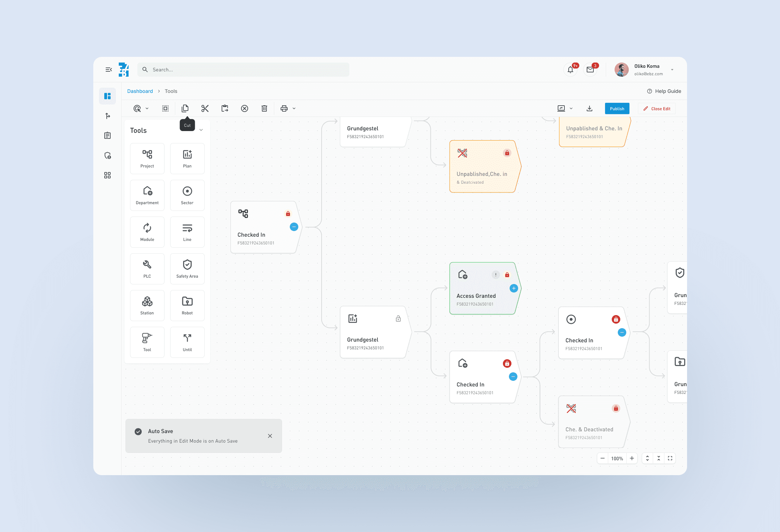Viewport: 780px width, 532px height.
Task: Click the app logo
Action: point(124,70)
